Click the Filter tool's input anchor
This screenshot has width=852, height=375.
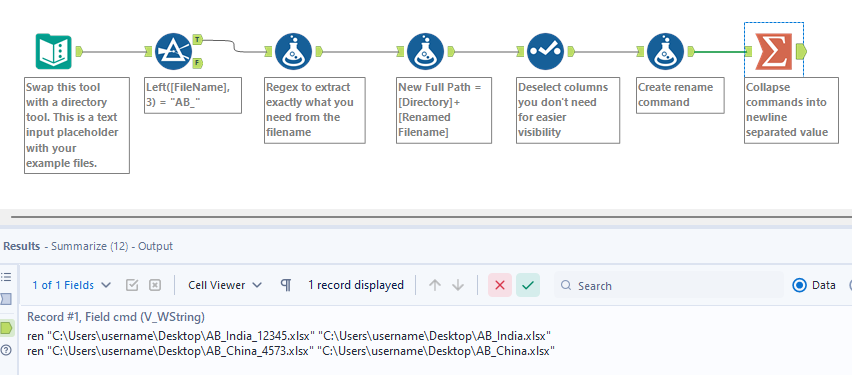pos(149,52)
